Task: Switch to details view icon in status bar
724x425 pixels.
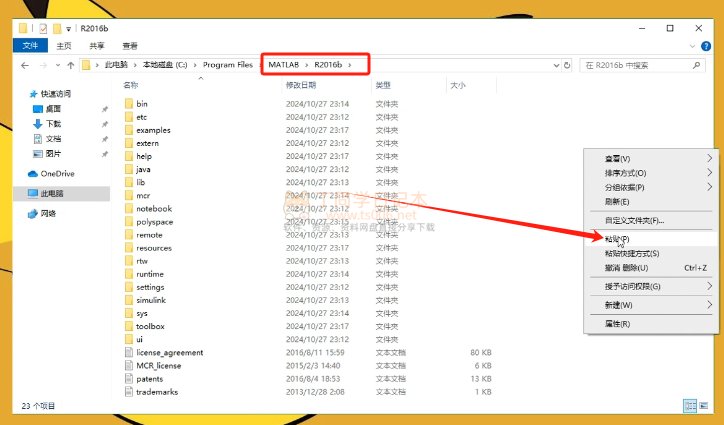Action: [x=690, y=406]
